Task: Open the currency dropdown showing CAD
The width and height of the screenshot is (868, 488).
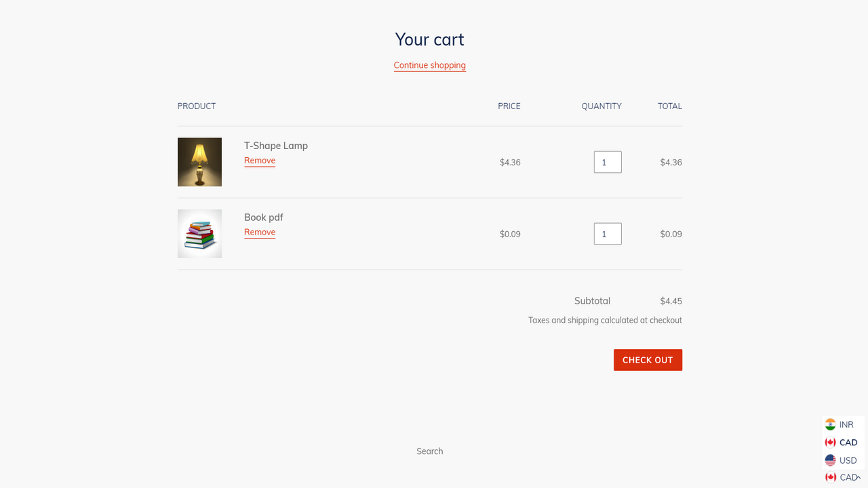Action: point(843,477)
